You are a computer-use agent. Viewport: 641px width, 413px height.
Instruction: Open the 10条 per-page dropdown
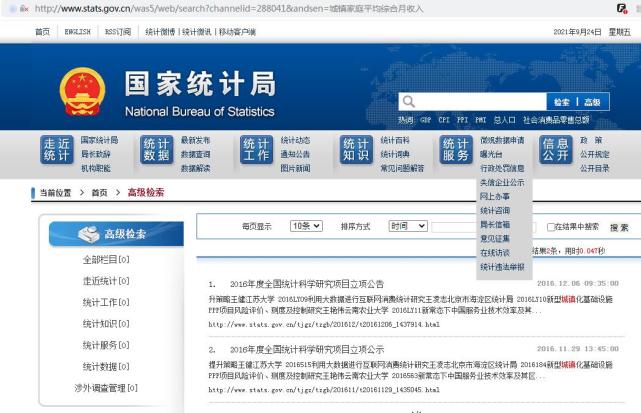click(306, 226)
